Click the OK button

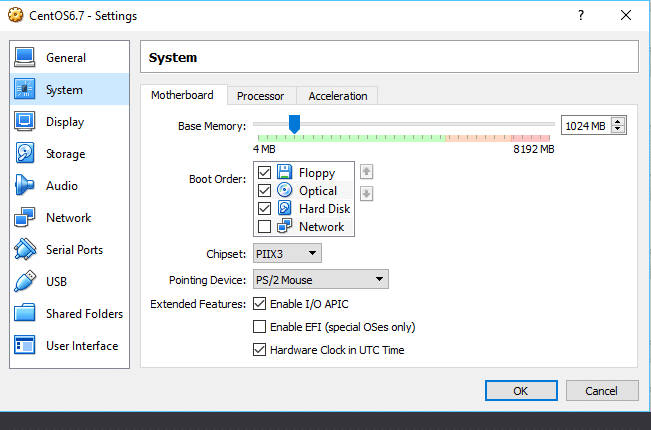click(520, 390)
